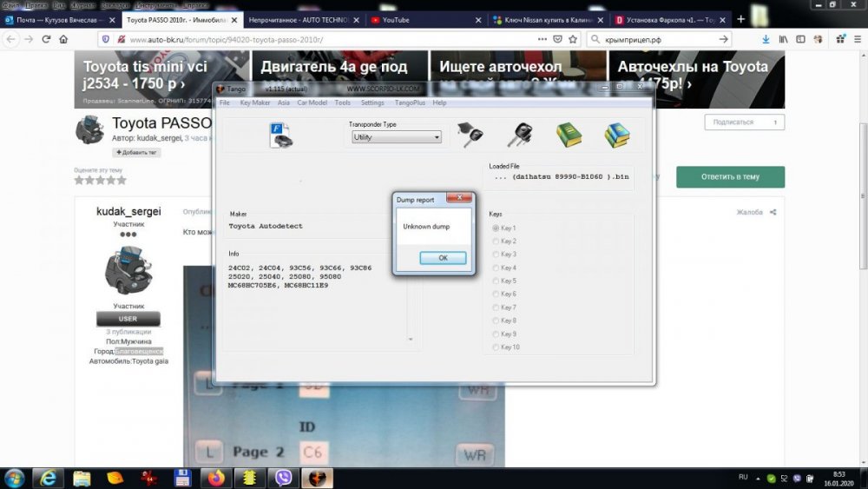Open a new browser tab

(740, 19)
